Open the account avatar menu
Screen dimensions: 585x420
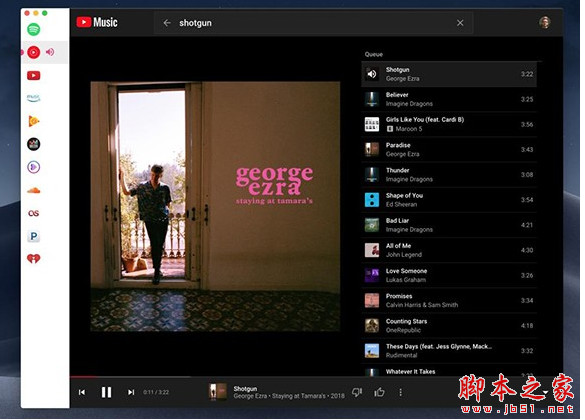coord(545,22)
